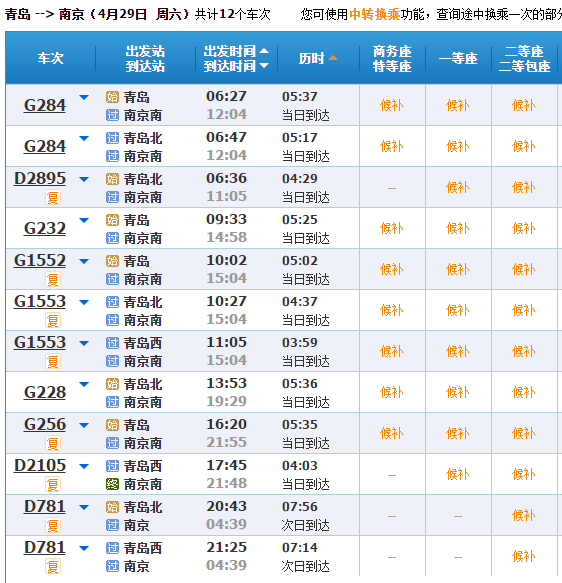The width and height of the screenshot is (562, 583).
Task: Click the 复 icon under D781 departing 20:43
Action: [52, 526]
